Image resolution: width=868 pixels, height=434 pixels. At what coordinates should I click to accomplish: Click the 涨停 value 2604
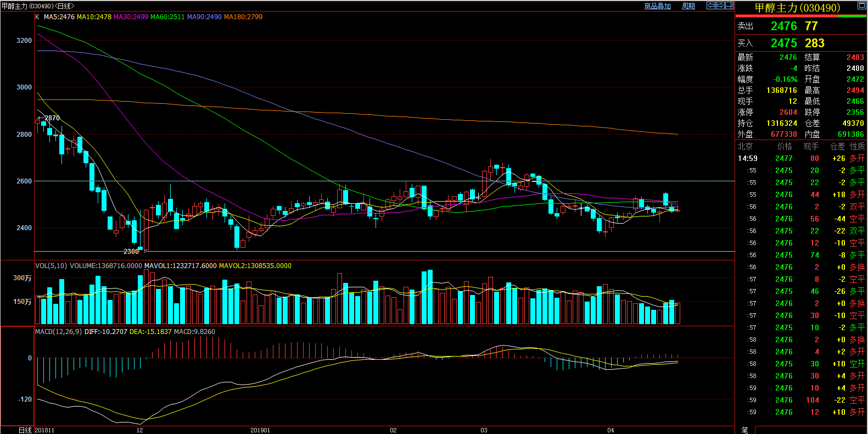pyautogui.click(x=788, y=112)
